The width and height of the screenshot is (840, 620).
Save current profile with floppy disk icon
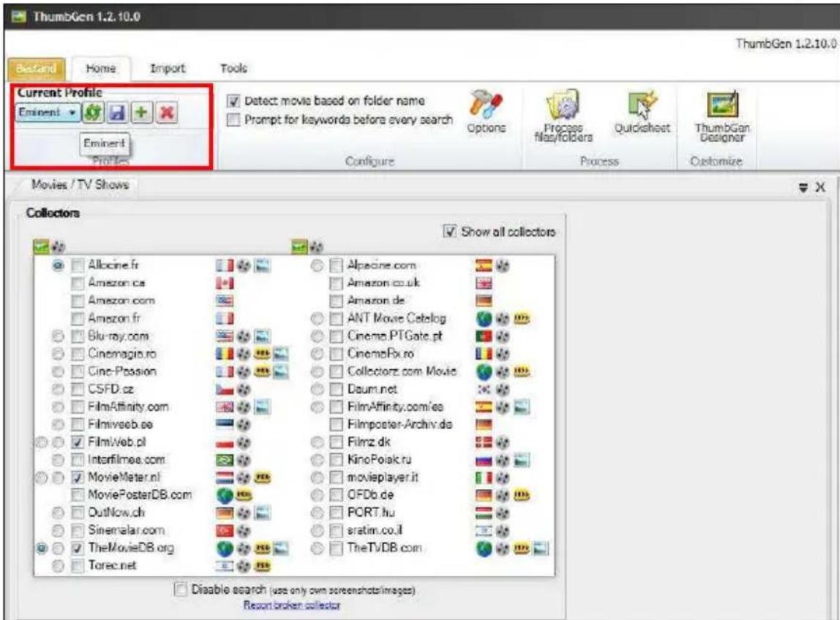pos(117,113)
